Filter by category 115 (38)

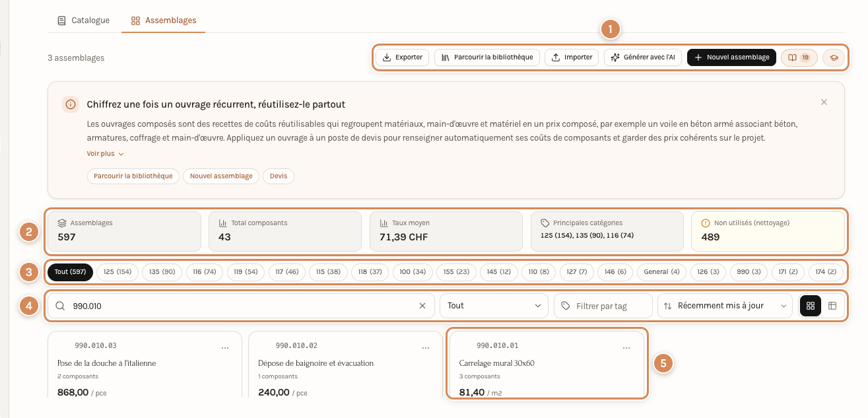pyautogui.click(x=328, y=272)
